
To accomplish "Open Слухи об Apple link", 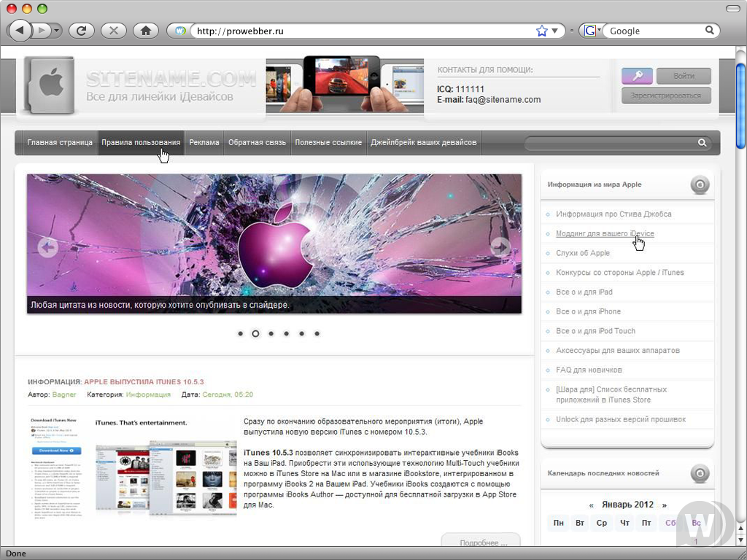I will click(x=583, y=253).
